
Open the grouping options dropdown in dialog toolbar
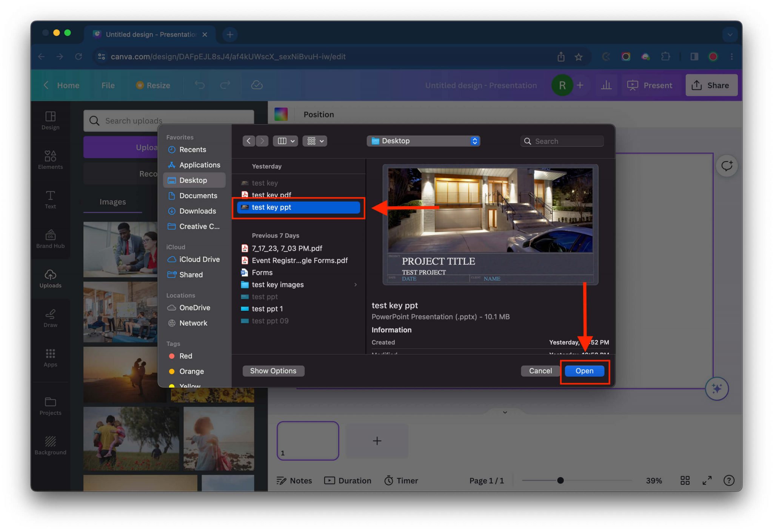pyautogui.click(x=315, y=141)
